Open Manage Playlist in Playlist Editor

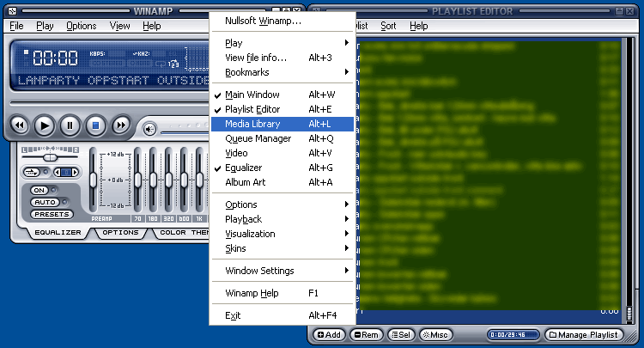pos(584,335)
